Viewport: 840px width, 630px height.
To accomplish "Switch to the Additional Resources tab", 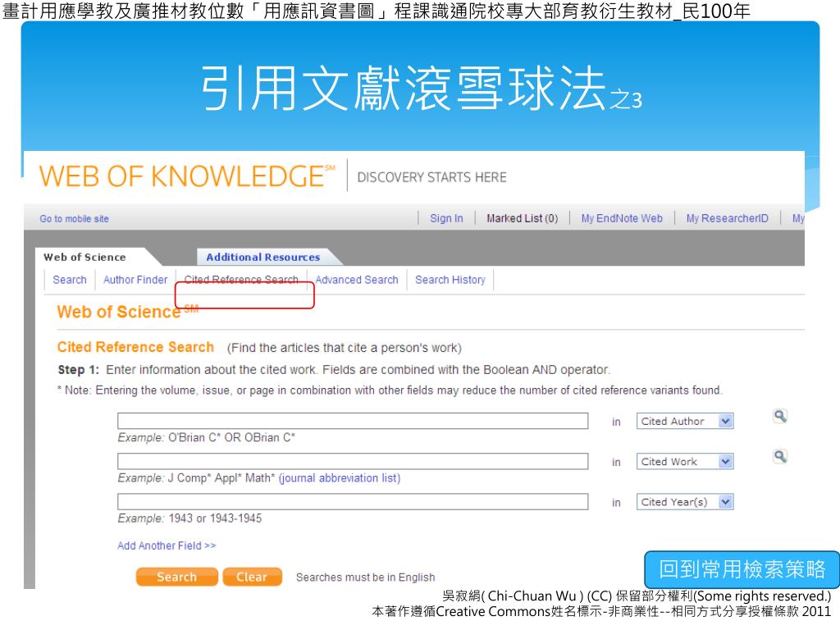I will (263, 257).
